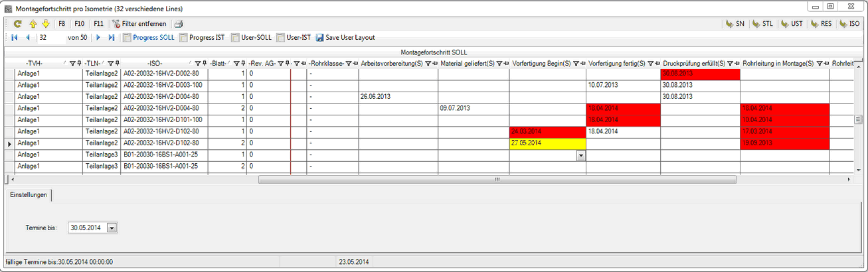Click the Filter entfernen button

pyautogui.click(x=139, y=24)
